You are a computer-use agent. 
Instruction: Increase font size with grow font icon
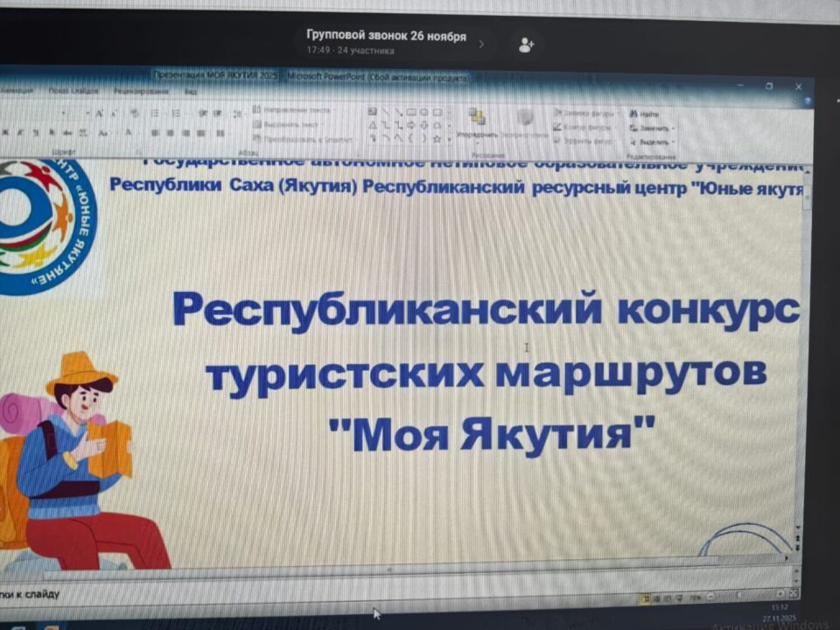[x=100, y=114]
